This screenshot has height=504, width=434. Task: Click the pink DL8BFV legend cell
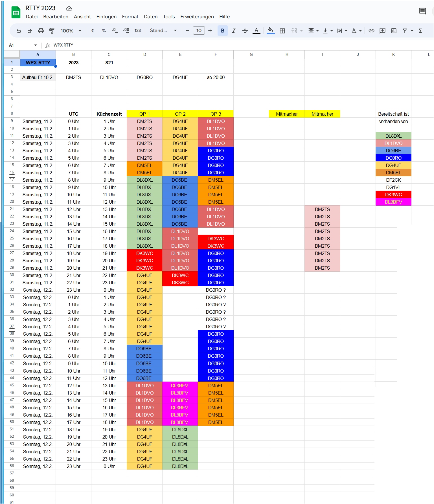(393, 202)
